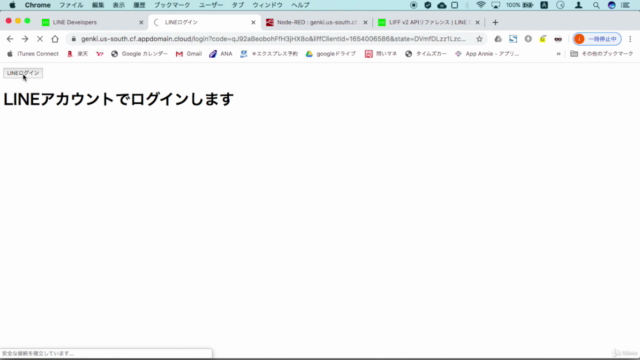Click the shield checkmark menu bar icon
Screen dimensions: 640x360
428,5
